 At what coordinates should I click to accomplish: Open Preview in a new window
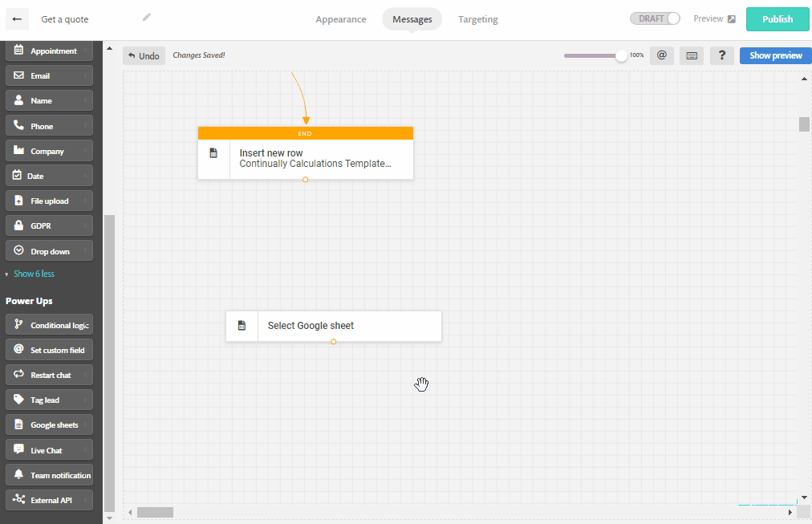coord(714,18)
